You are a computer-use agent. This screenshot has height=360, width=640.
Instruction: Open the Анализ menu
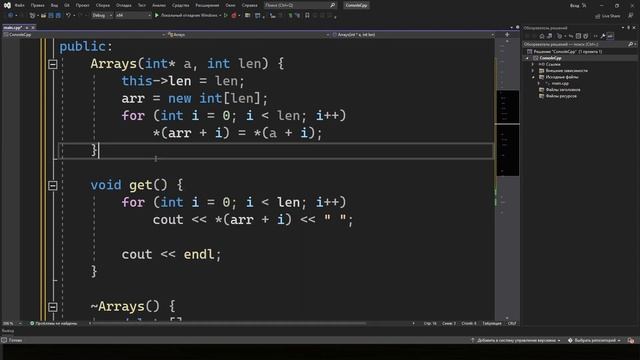coord(159,5)
